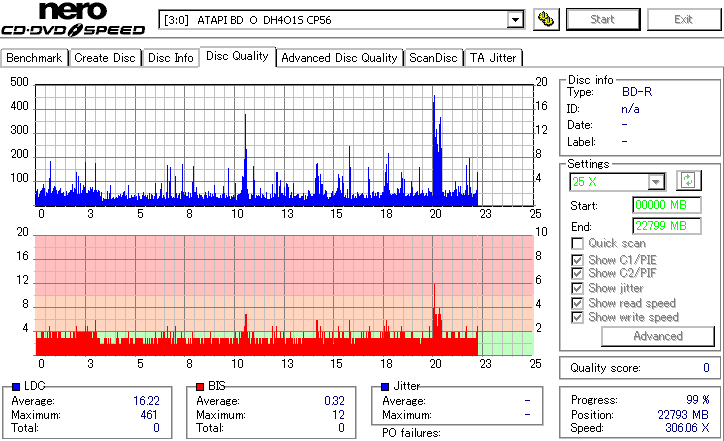Click the Start button
Image resolution: width=724 pixels, height=441 pixels.
(603, 19)
